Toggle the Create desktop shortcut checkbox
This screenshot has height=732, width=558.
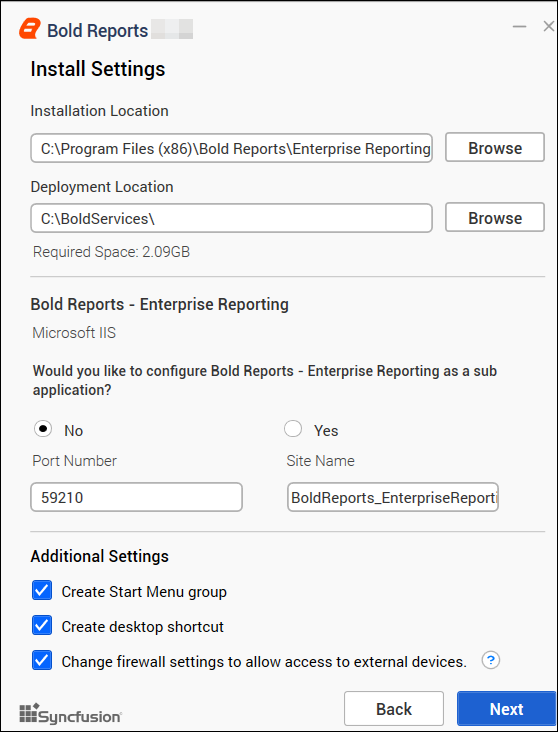pyautogui.click(x=42, y=625)
